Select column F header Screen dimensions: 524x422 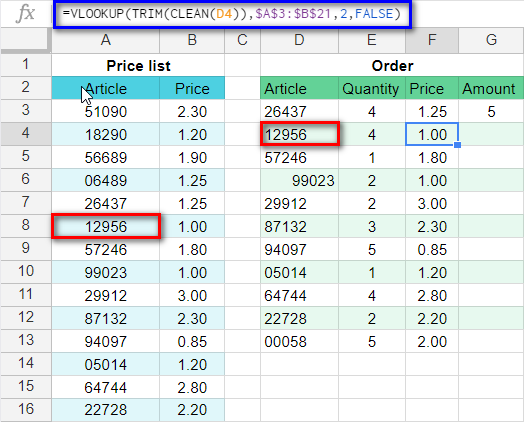pyautogui.click(x=432, y=40)
